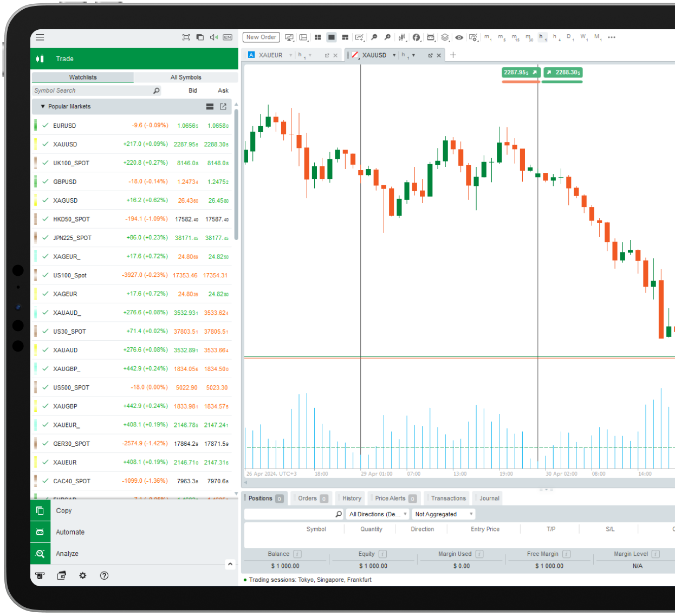The height and width of the screenshot is (616, 675).
Task: Click the New Order button
Action: click(x=261, y=37)
